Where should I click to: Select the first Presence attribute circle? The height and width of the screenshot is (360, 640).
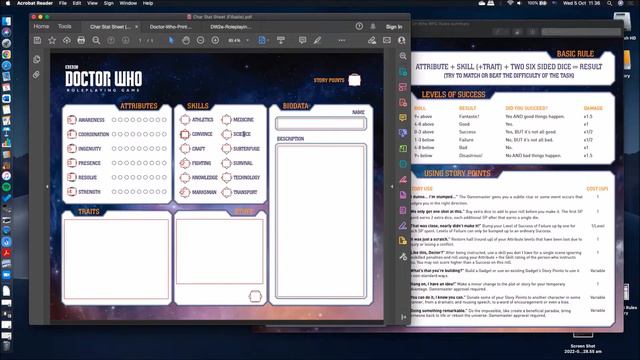point(114,163)
